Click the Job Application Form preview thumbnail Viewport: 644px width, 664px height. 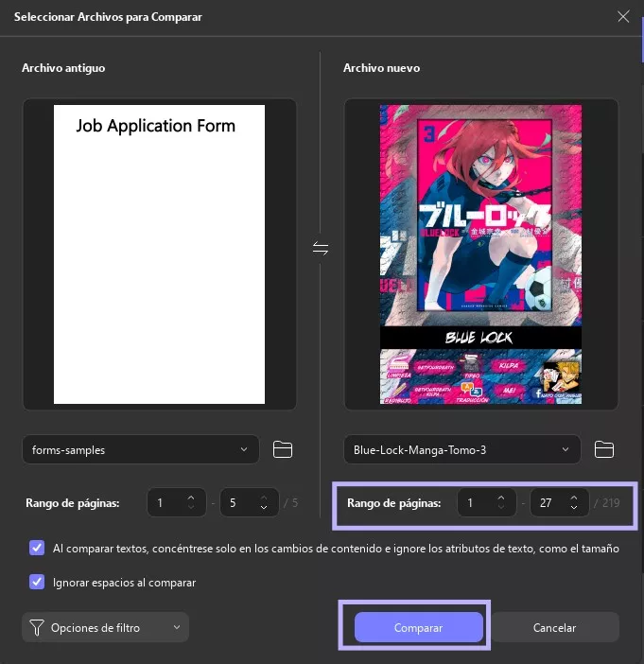point(159,254)
